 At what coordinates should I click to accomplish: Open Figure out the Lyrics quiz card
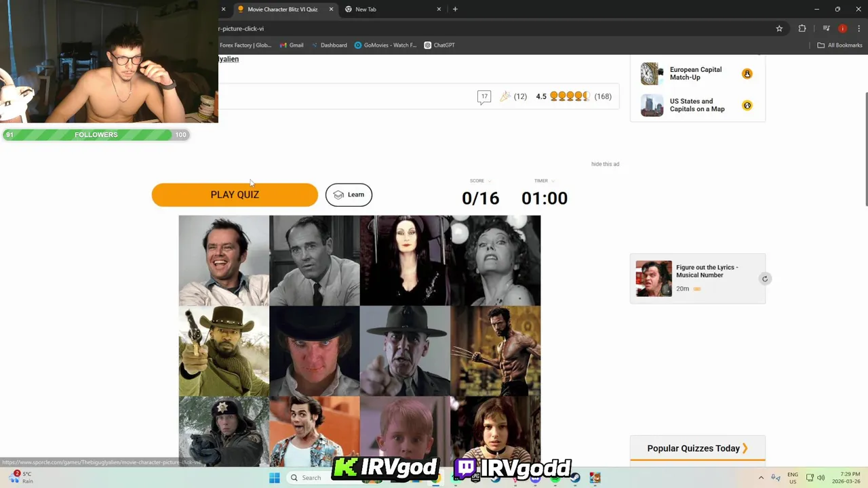pos(698,279)
